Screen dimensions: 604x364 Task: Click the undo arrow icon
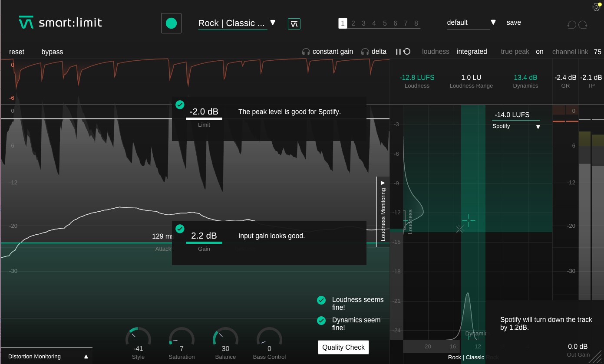571,25
